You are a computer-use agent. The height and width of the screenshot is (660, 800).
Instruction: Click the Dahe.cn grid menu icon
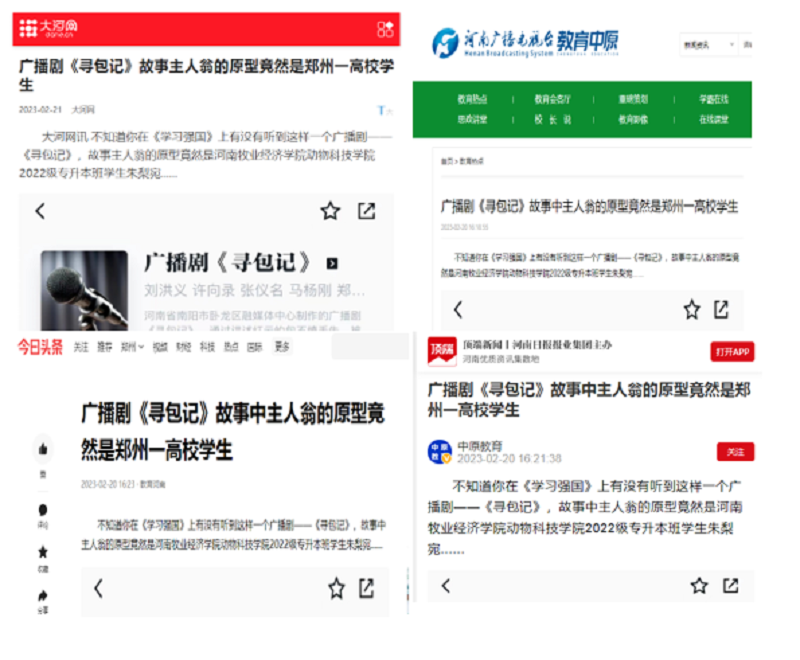point(385,29)
